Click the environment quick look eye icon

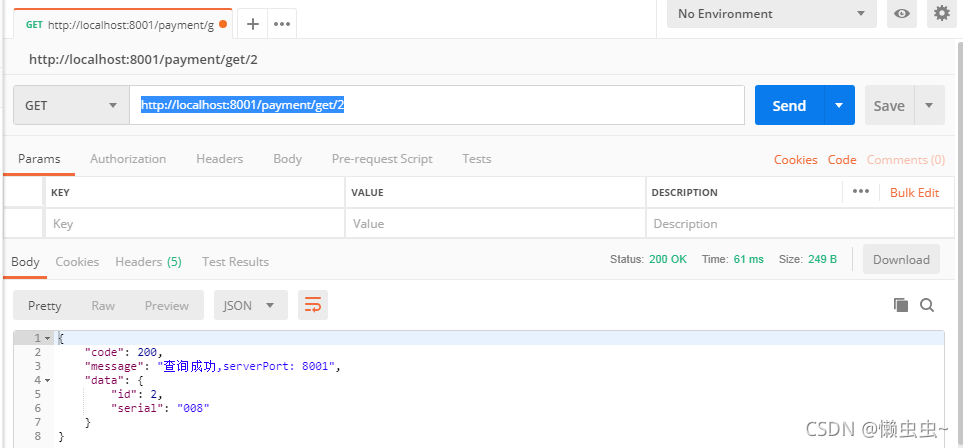click(x=902, y=14)
